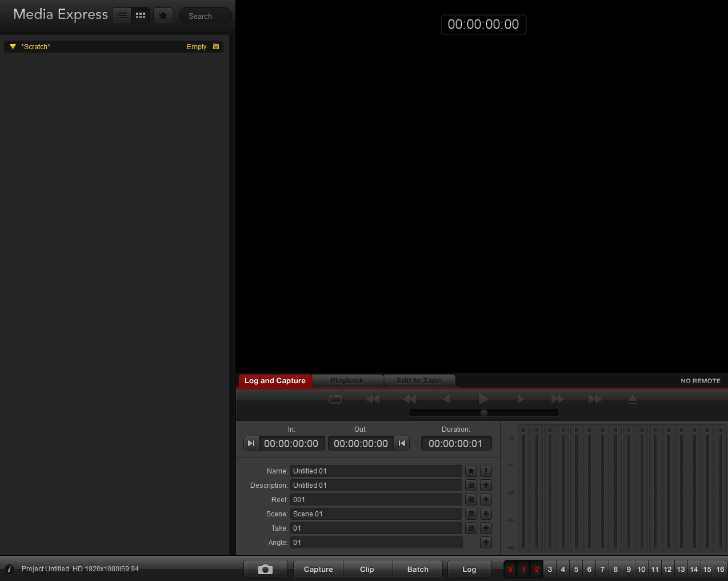
Task: Toggle Scene clapper icon
Action: pyautogui.click(x=471, y=514)
